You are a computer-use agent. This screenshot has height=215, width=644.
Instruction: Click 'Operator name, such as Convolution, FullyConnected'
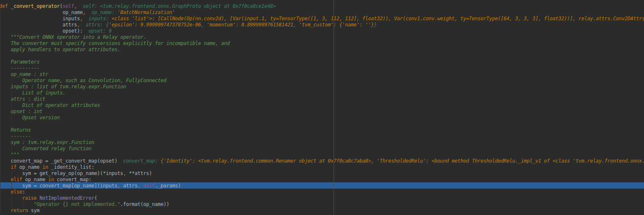(94, 80)
